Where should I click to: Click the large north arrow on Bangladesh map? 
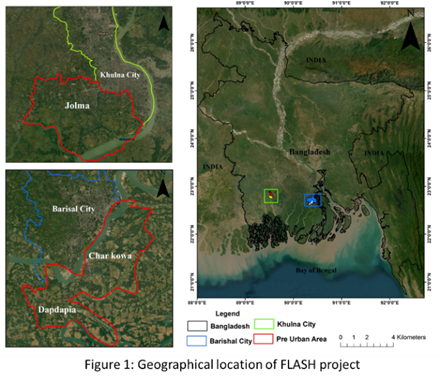(410, 37)
